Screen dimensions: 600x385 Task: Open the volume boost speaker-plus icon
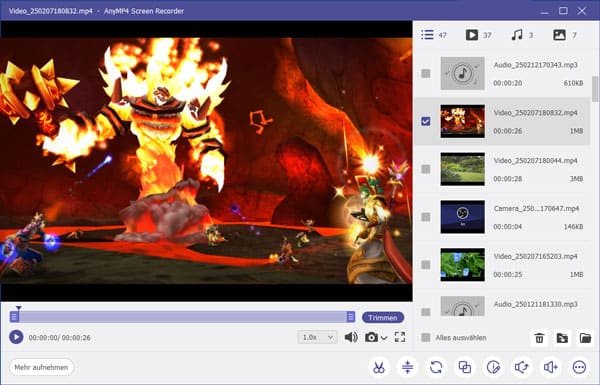point(551,367)
